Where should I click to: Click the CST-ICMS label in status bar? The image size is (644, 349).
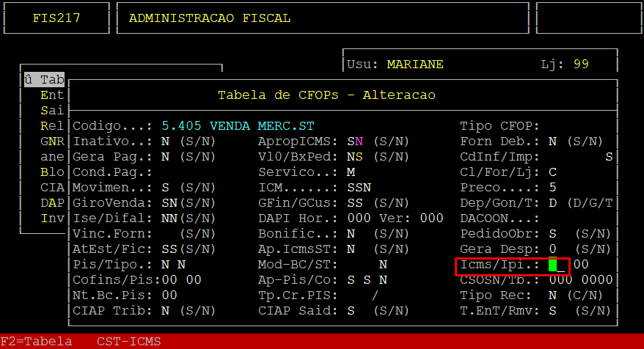tap(128, 341)
